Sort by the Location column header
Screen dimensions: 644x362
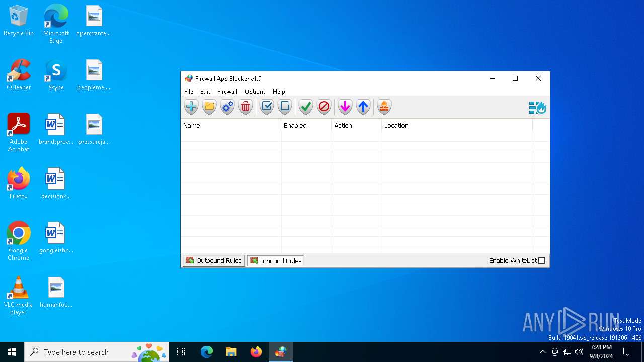[457, 126]
